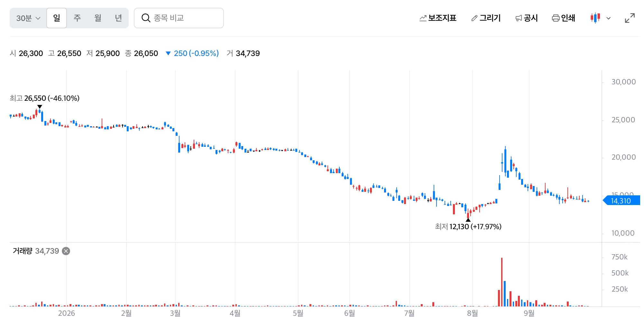This screenshot has width=644, height=327.
Task: Click the 30,000 price axis label
Action: [x=623, y=82]
